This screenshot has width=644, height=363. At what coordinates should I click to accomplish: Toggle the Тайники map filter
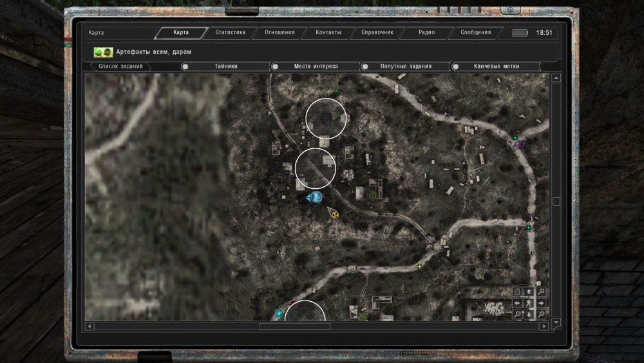coord(225,66)
